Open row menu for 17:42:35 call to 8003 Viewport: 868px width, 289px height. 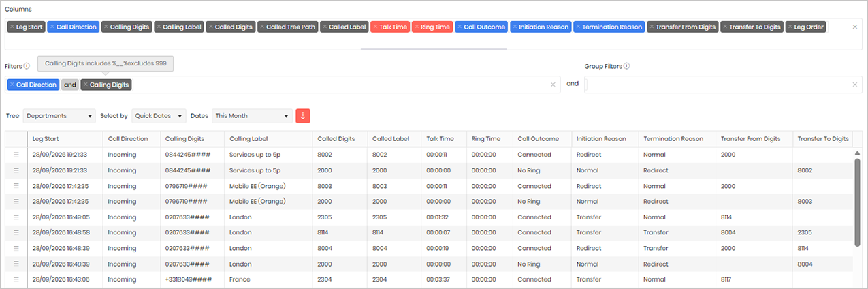pyautogui.click(x=16, y=186)
